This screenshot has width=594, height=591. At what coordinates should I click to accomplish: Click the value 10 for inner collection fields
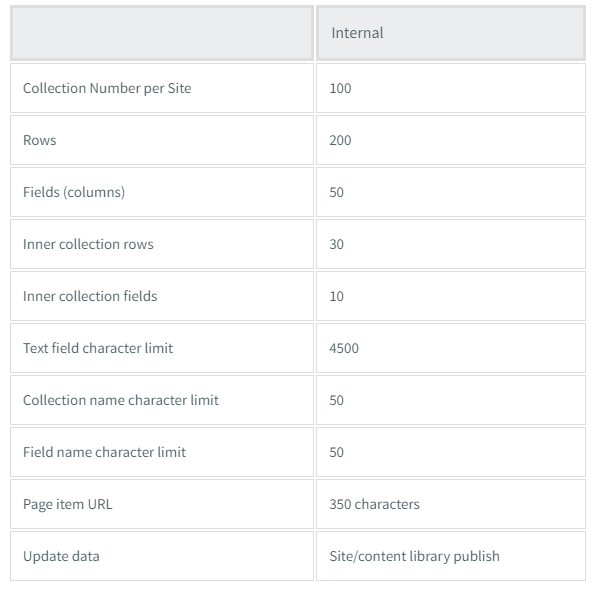tap(336, 296)
